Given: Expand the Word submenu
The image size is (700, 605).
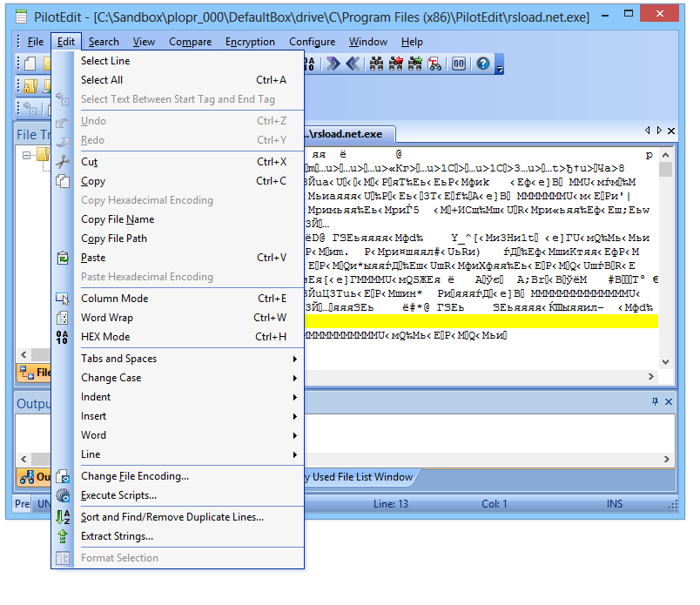Looking at the screenshot, I should 178,435.
